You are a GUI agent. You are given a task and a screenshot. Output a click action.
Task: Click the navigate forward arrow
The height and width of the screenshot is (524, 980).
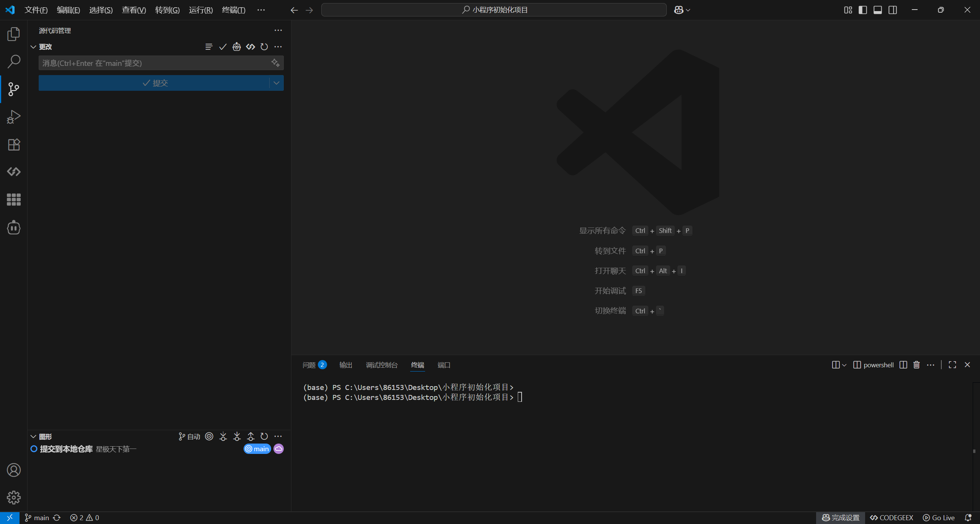coord(309,10)
